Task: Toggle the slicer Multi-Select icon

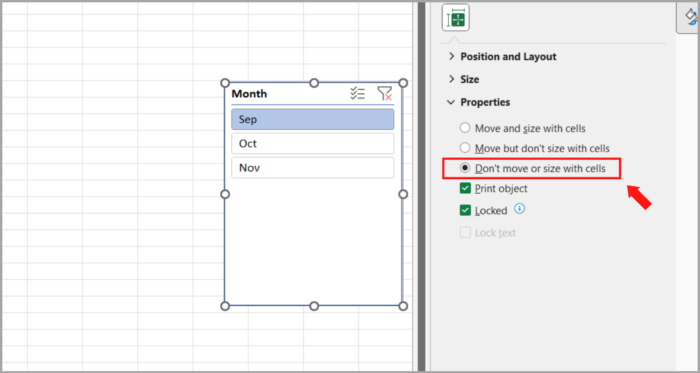Action: [x=358, y=93]
